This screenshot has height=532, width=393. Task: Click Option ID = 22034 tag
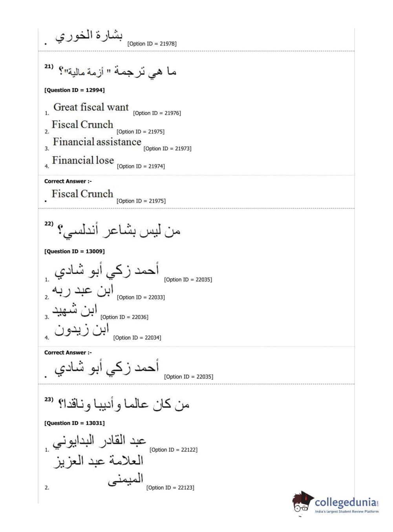pos(137,338)
